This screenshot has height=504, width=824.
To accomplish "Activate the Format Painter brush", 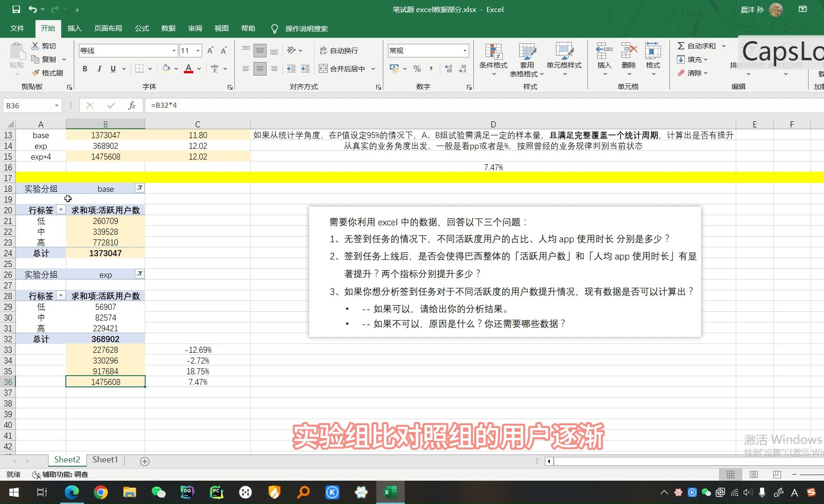I will coord(47,73).
